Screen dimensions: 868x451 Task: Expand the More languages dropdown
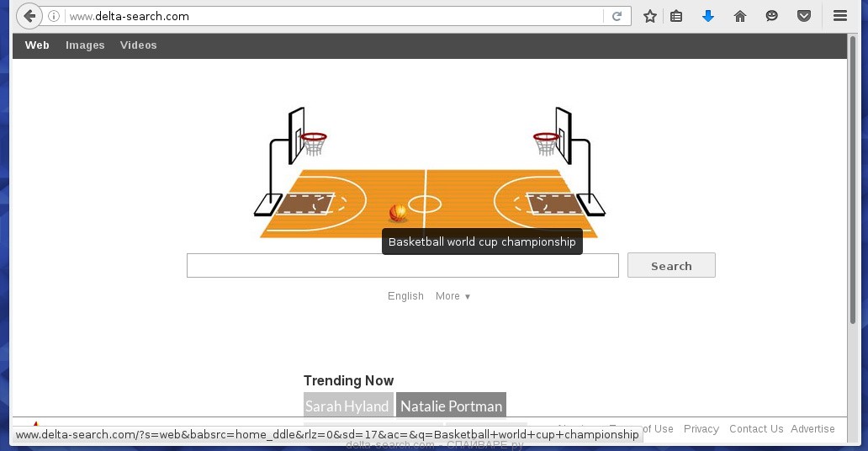[x=453, y=296]
